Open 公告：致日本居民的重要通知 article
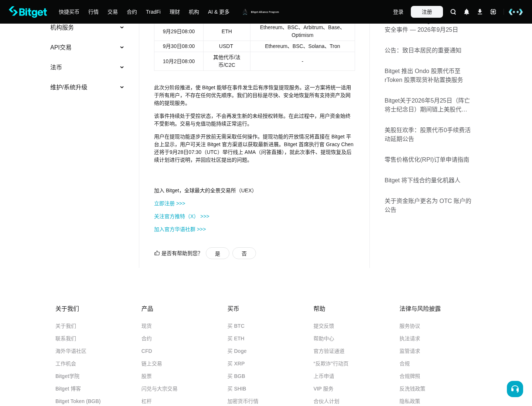 tap(423, 50)
